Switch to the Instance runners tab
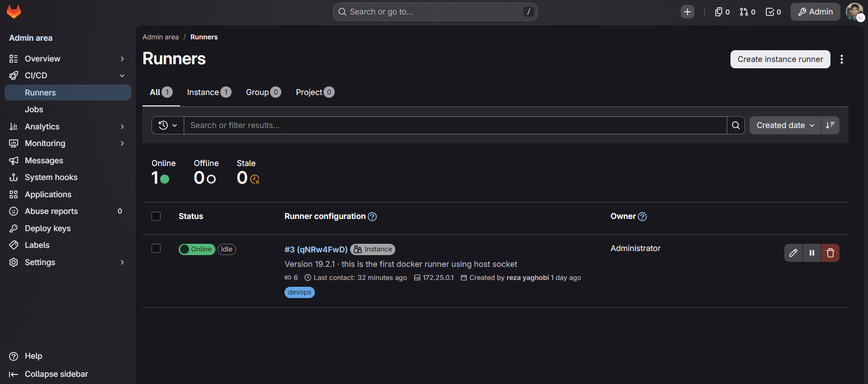Viewport: 868px width, 384px height. click(209, 92)
